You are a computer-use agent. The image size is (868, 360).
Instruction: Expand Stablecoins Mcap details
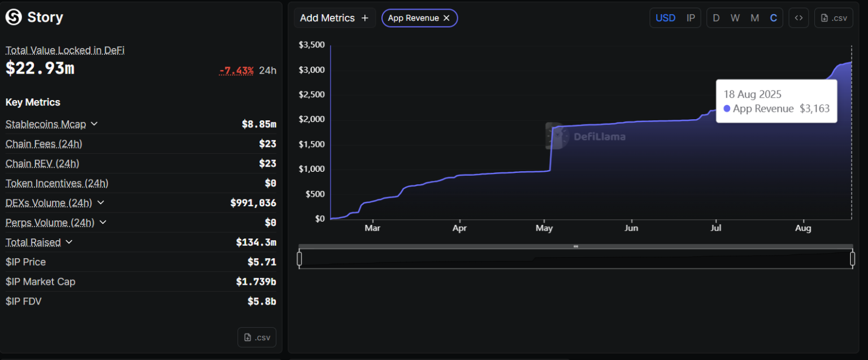click(x=94, y=124)
